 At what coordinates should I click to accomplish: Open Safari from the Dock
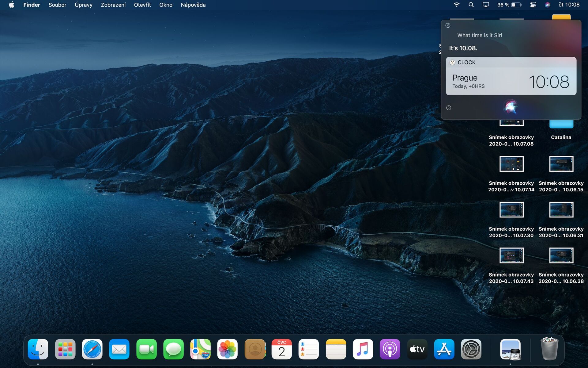(92, 349)
